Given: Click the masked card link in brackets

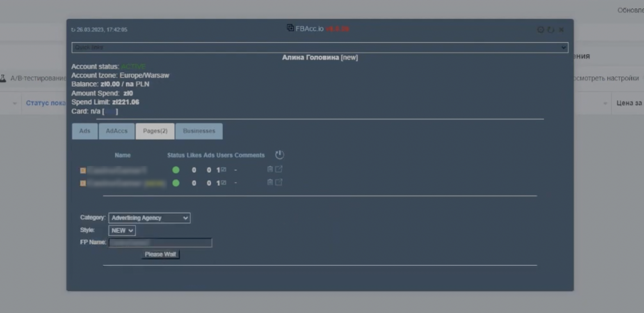Looking at the screenshot, I should (110, 111).
